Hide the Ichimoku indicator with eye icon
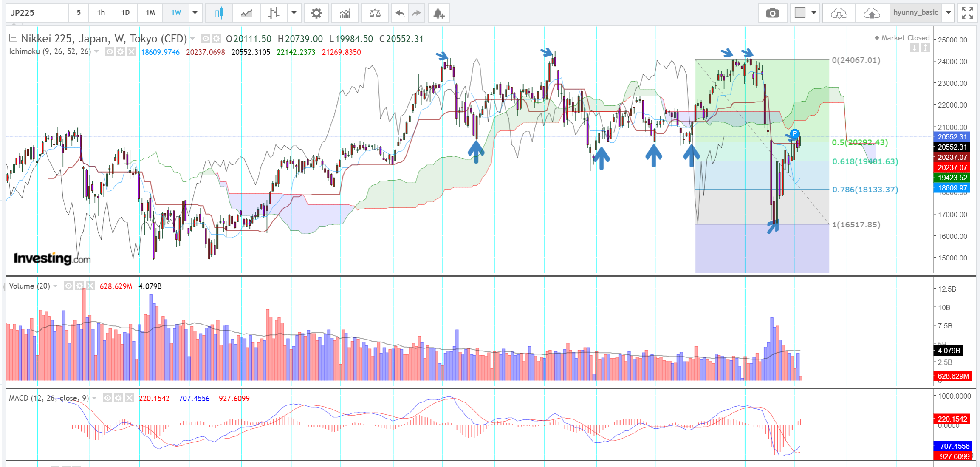The height and width of the screenshot is (467, 980). tap(110, 52)
